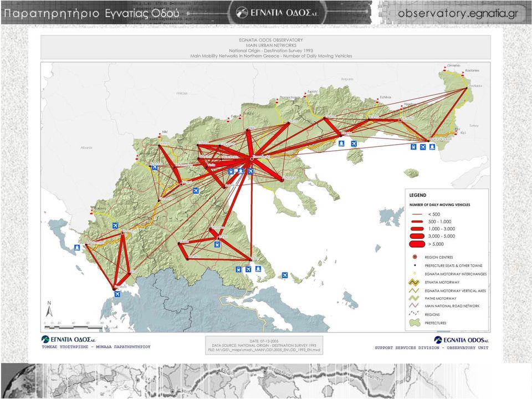Click the port icon beside Igoumenitsa
Viewport: 532px width, 399px height.
[78, 247]
